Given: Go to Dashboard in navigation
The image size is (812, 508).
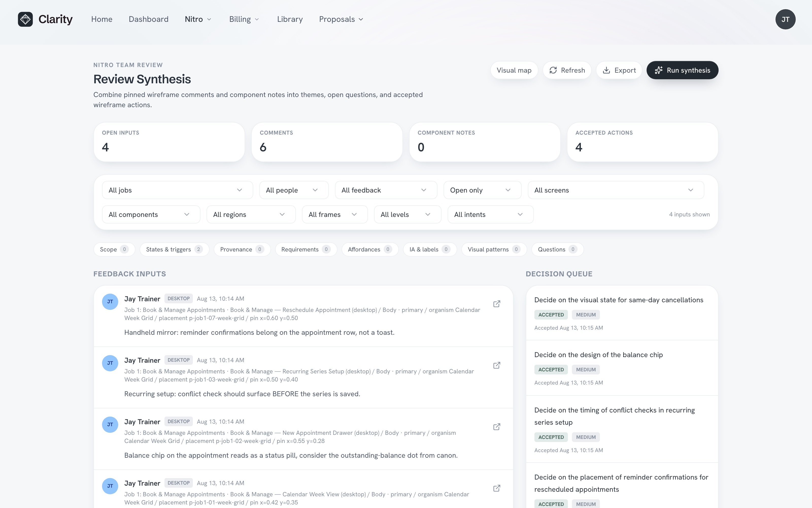Looking at the screenshot, I should [x=149, y=19].
